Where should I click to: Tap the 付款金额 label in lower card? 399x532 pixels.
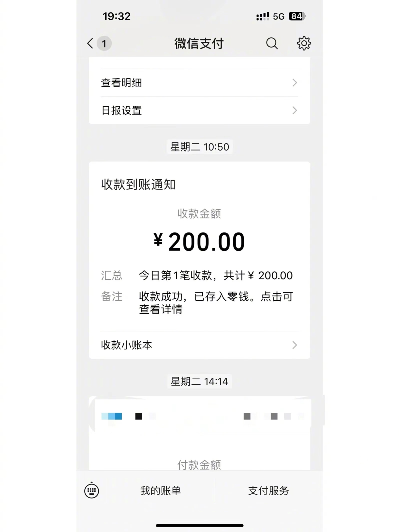tap(199, 465)
